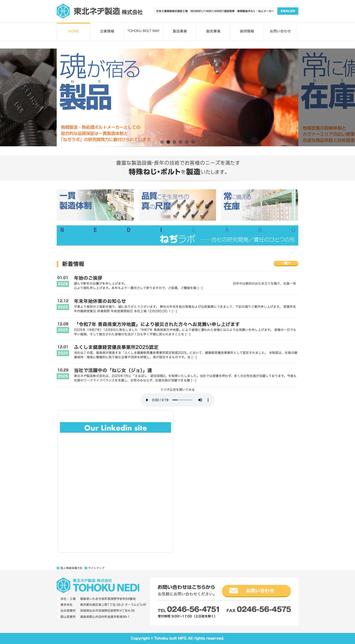This screenshot has width=355, height=644.
Task: Click the bolt photo previous slide preview
Action: [x=28, y=97]
